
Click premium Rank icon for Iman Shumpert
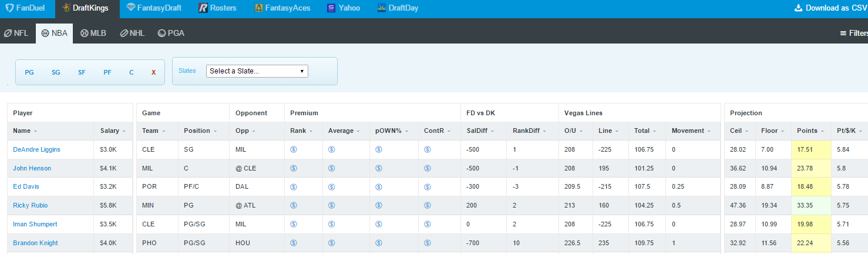coord(294,224)
